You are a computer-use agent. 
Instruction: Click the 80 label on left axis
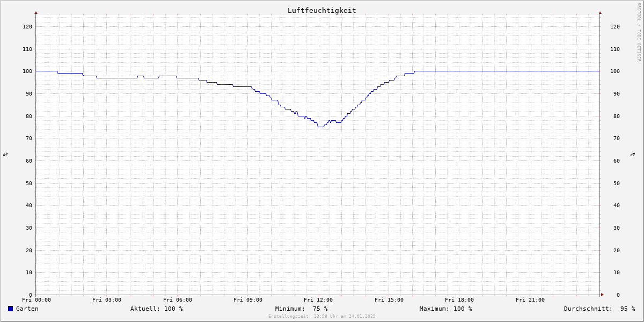pyautogui.click(x=29, y=116)
